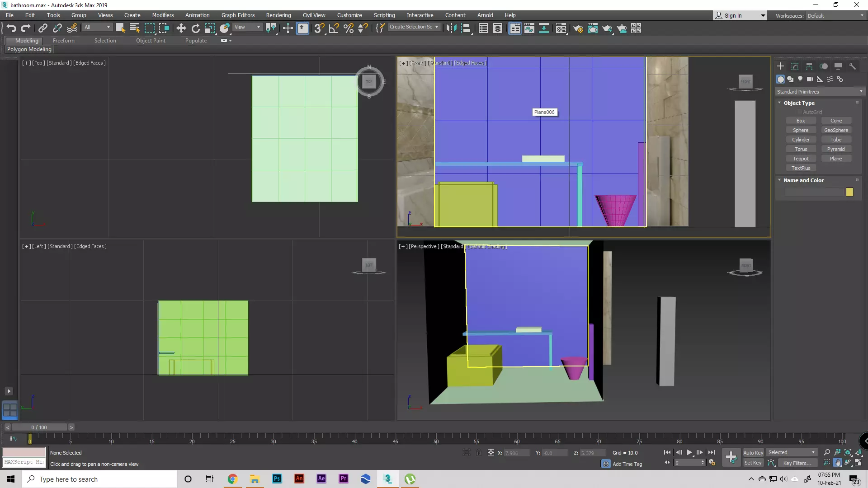Toggle the selection lock padlock

click(x=478, y=452)
